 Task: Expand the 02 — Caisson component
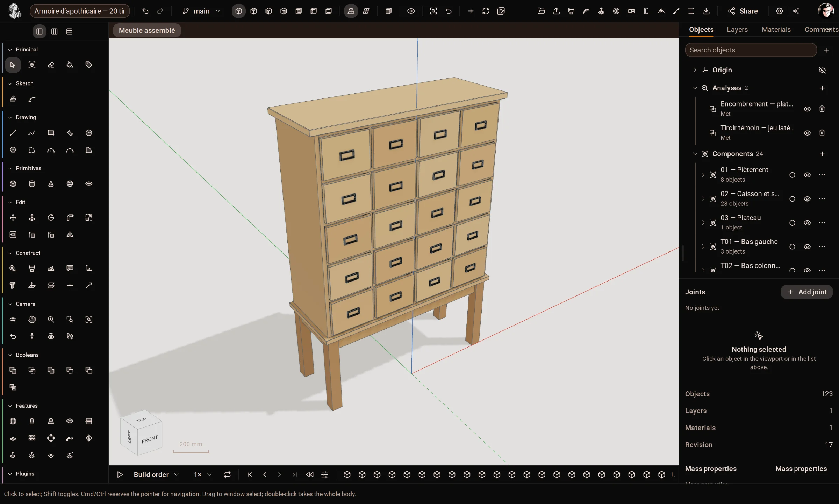point(703,199)
